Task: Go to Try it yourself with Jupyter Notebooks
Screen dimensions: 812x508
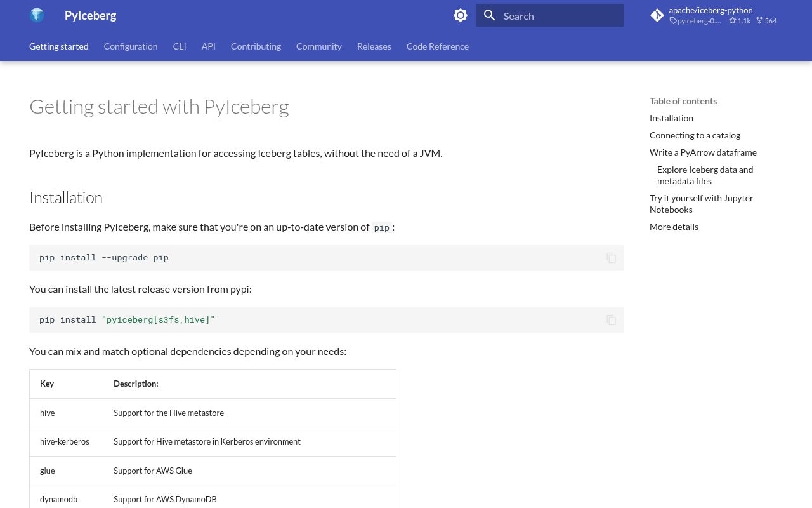Action: 702,204
